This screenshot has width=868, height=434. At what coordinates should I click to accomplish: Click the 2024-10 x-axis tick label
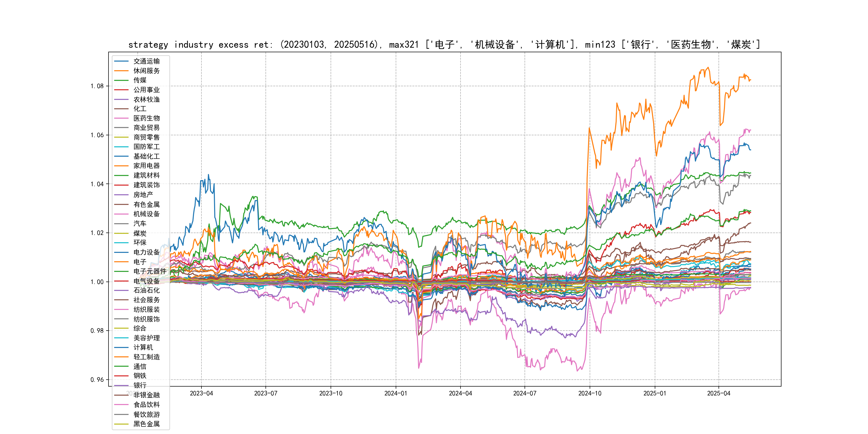[x=590, y=394]
